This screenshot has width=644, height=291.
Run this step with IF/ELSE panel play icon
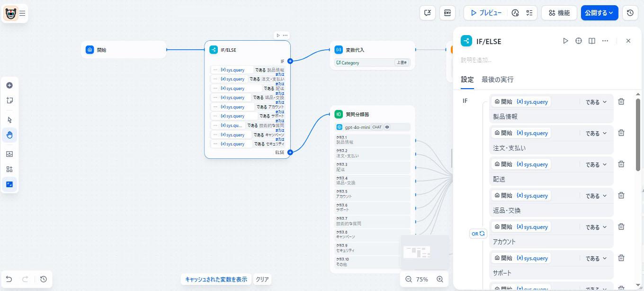point(565,41)
